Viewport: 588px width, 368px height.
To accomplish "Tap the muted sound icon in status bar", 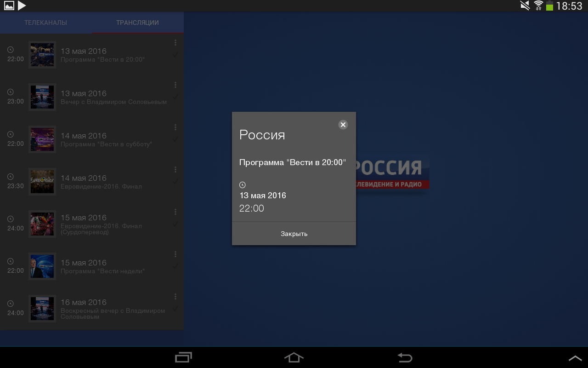I will [525, 6].
